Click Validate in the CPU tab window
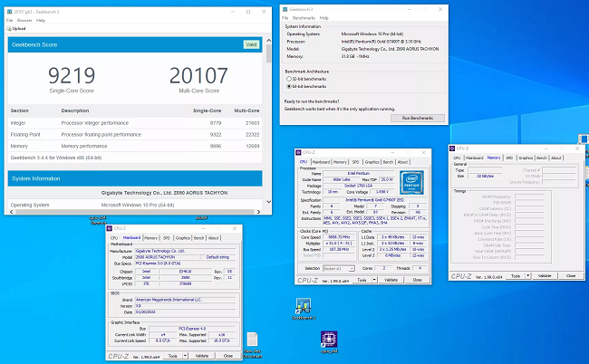589x364 pixels. [391, 280]
